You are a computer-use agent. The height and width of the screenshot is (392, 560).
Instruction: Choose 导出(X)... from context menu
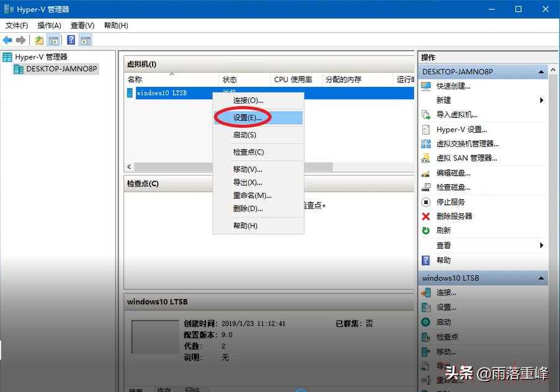[258, 182]
